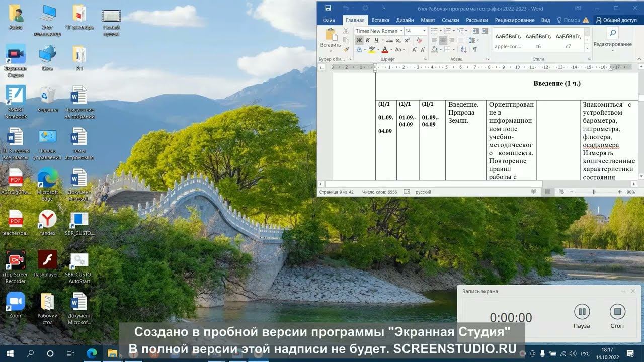The image size is (644, 362).
Task: Click the zoom slider in Word status bar
Action: [x=594, y=192]
